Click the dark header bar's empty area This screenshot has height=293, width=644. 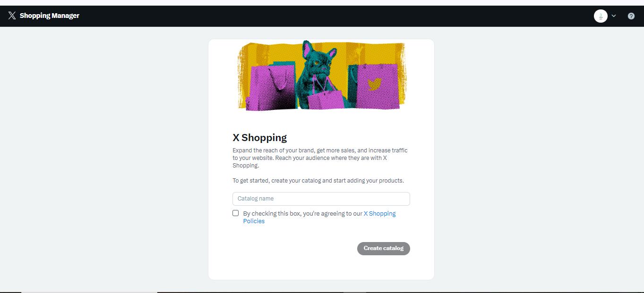pos(331,16)
